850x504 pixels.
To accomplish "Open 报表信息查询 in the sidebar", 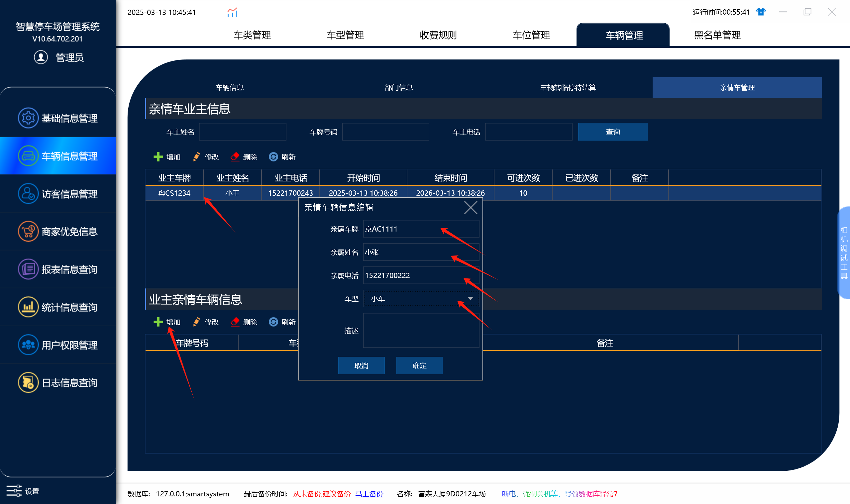I will tap(58, 269).
